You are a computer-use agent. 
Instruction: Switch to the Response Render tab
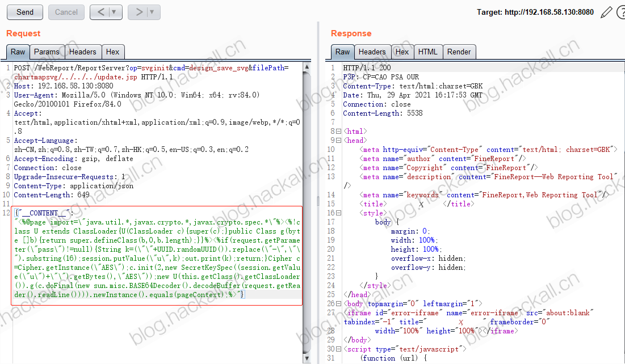tap(459, 52)
